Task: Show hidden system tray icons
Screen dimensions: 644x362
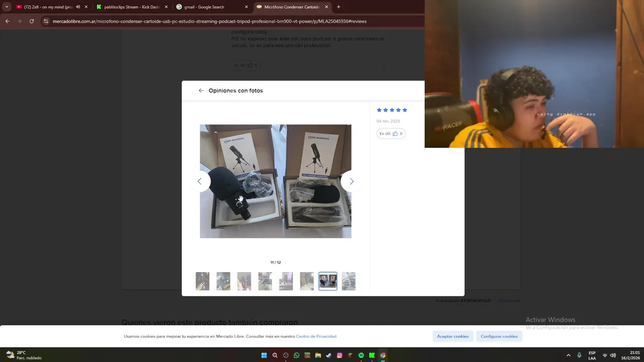Action: pyautogui.click(x=569, y=355)
